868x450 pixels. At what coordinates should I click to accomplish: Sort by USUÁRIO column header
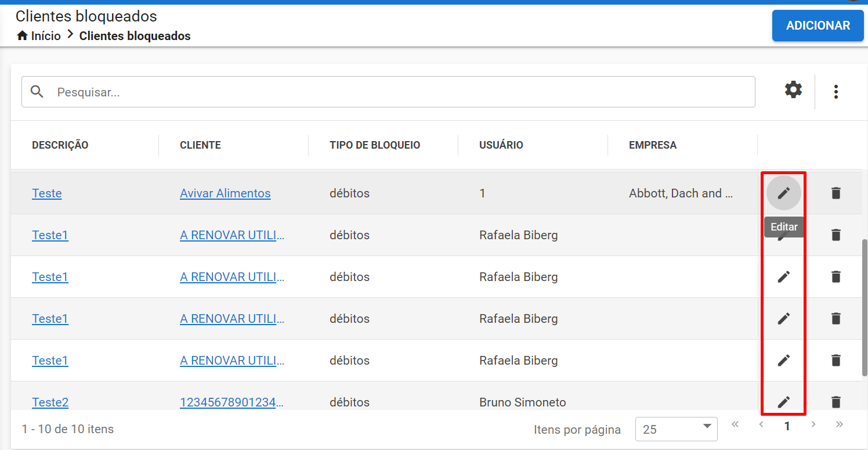501,145
